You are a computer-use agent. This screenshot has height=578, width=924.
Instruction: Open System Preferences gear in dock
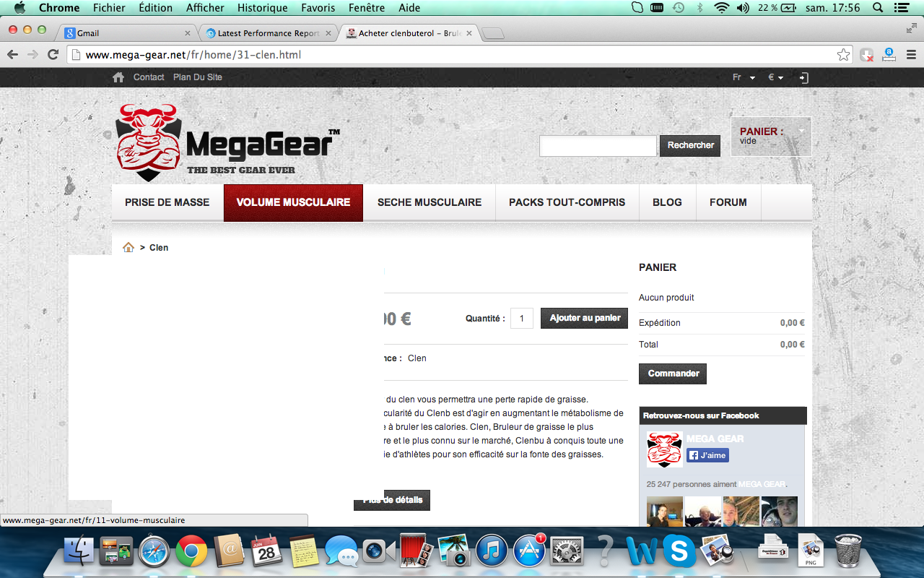coord(567,551)
